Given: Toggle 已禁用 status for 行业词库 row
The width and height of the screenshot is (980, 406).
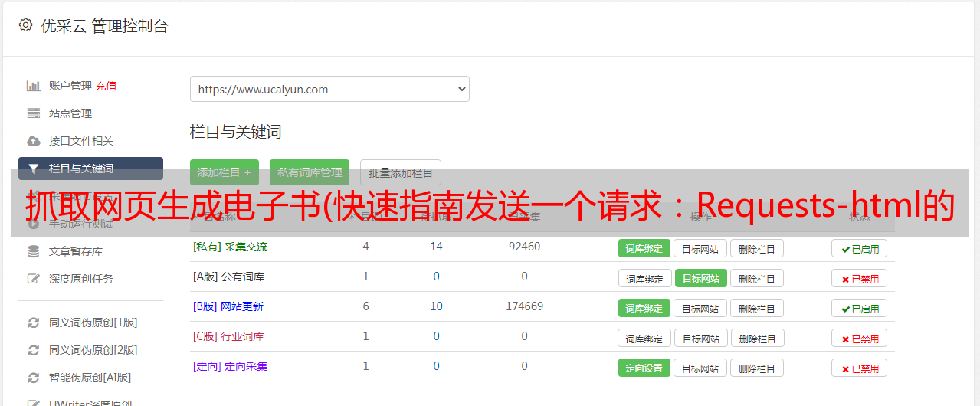Looking at the screenshot, I should [x=859, y=338].
